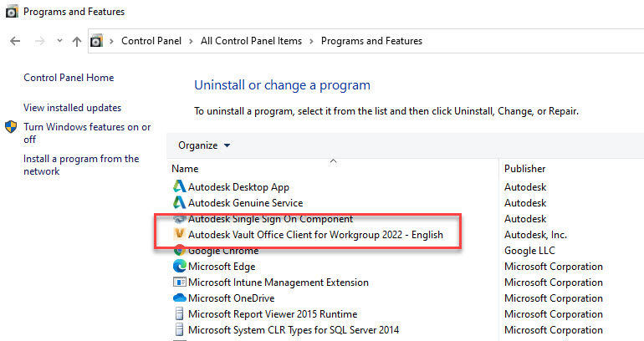644x341 pixels.
Task: Open the Organize dropdown menu
Action: coord(204,145)
